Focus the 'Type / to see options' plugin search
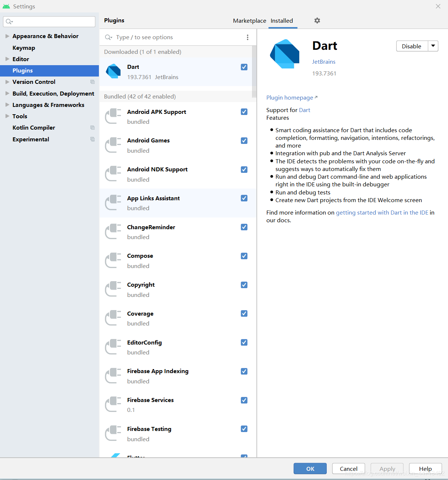Screen dimensions: 448x480 [176, 37]
